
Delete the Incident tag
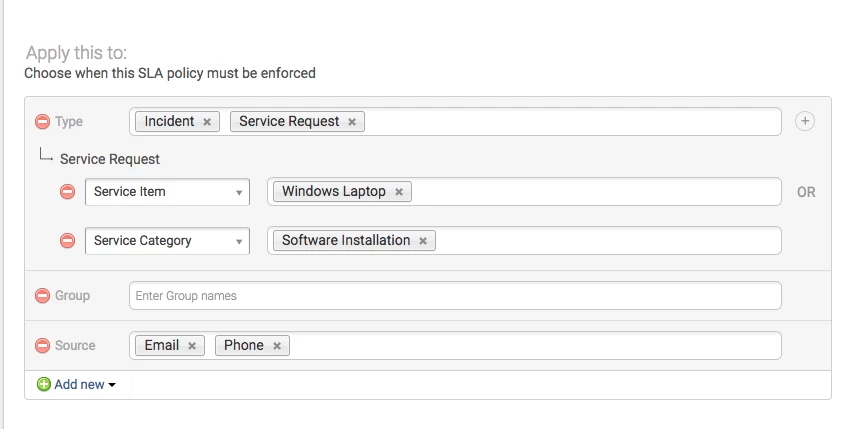coord(207,122)
